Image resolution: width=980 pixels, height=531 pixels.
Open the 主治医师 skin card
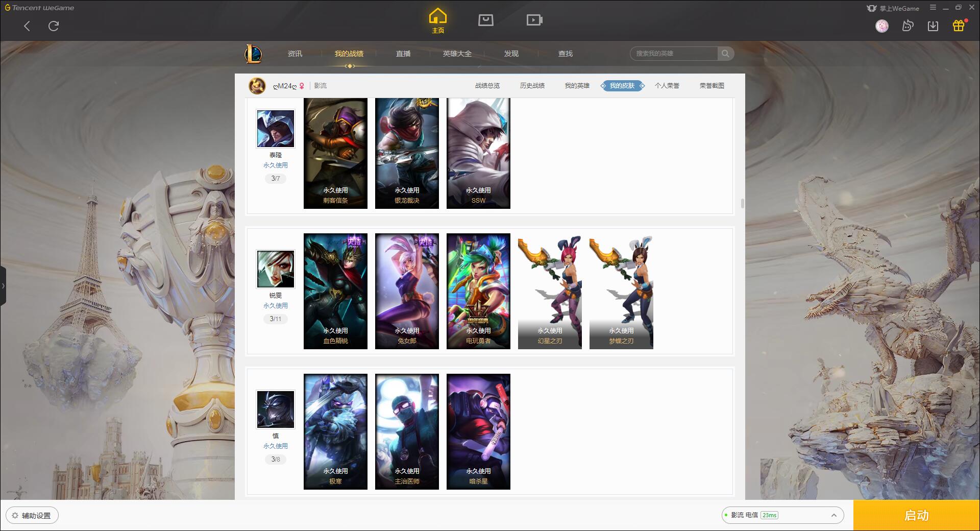click(x=407, y=431)
